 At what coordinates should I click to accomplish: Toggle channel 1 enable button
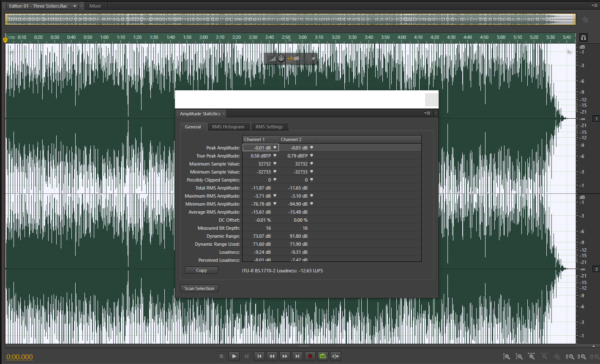click(x=596, y=119)
